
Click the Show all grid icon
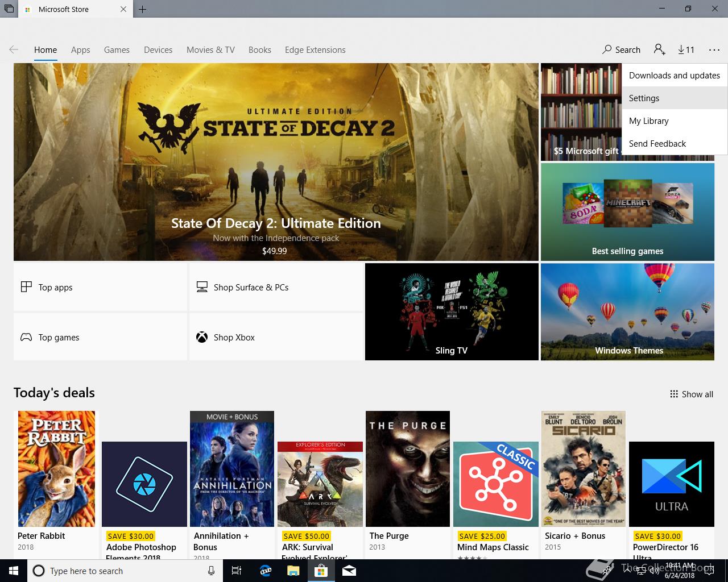click(674, 394)
